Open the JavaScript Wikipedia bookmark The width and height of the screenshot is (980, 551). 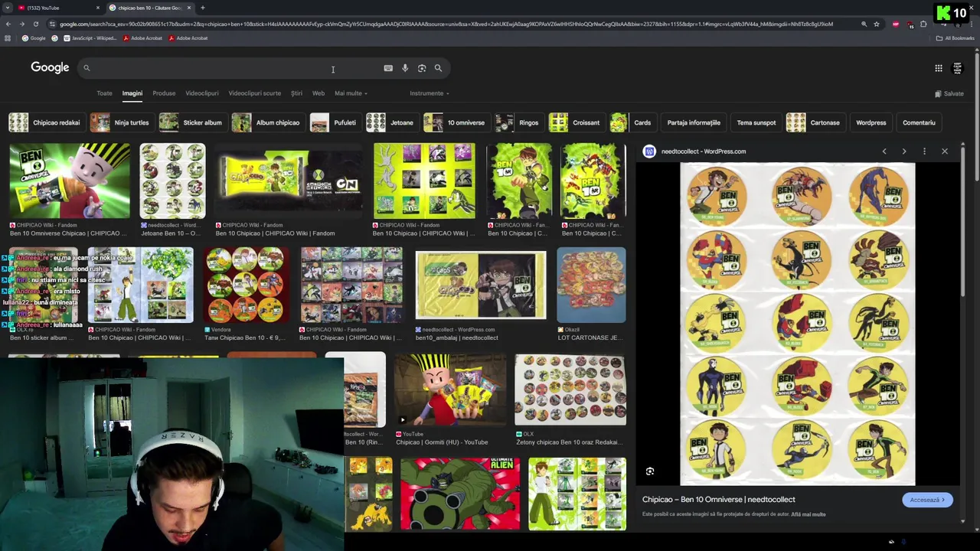89,37
